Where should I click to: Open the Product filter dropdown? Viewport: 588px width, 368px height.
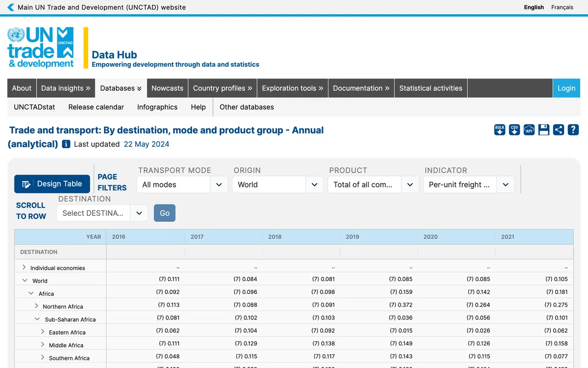[x=373, y=184]
